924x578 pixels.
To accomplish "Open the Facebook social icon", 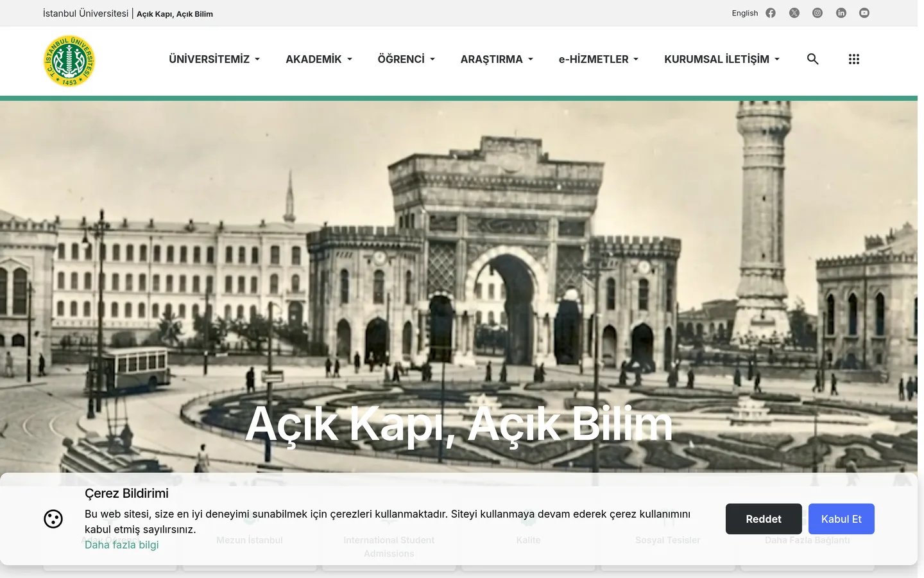I will coord(771,13).
